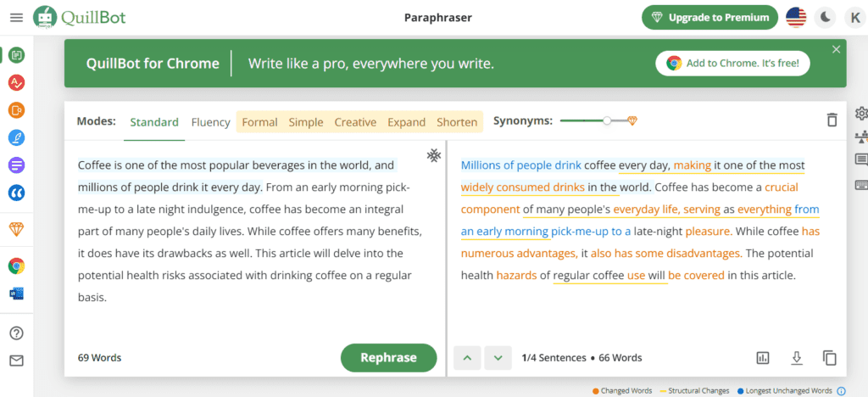
Task: Open the compare modes icon
Action: [x=861, y=137]
